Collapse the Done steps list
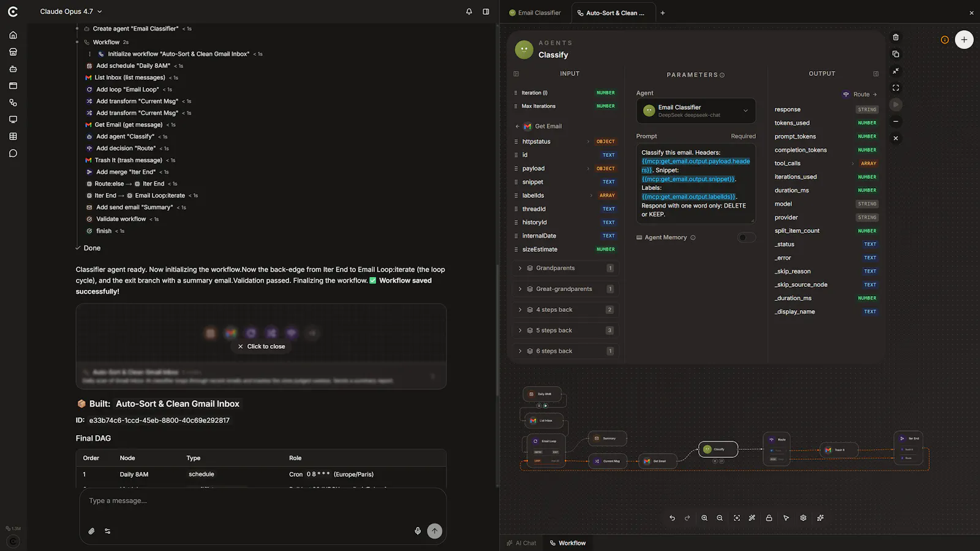Image resolution: width=980 pixels, height=551 pixels. (x=88, y=248)
